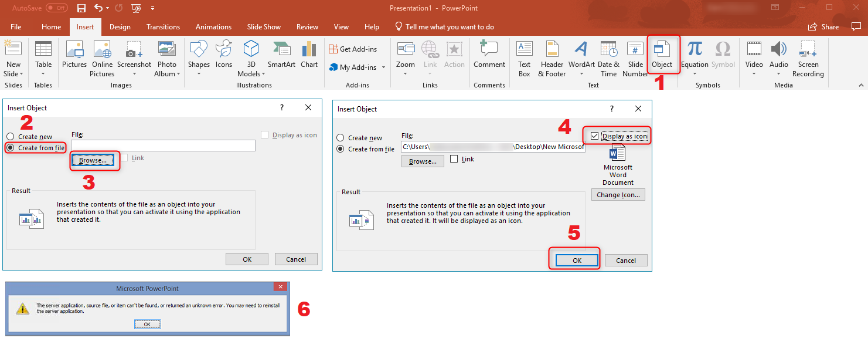Click Browse in the right Insert Object dialog
This screenshot has height=338, width=868.
point(423,161)
